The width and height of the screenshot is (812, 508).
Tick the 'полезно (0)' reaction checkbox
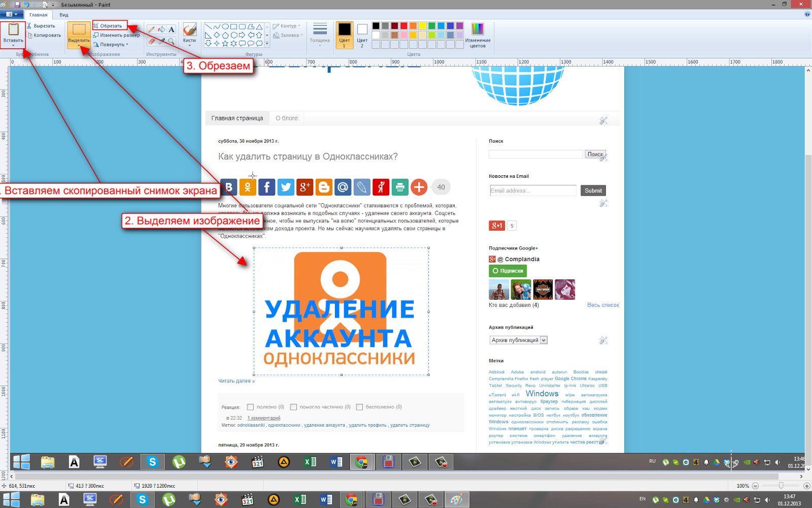250,407
